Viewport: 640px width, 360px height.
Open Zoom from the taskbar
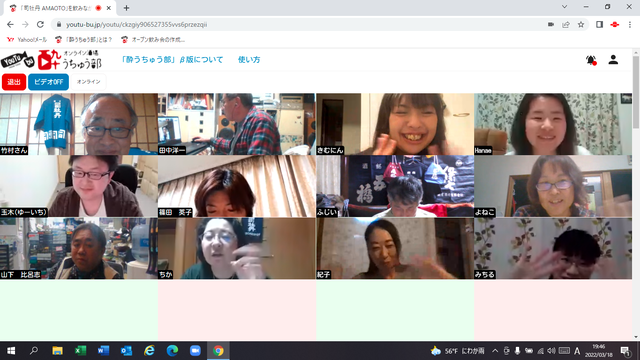pos(195,351)
